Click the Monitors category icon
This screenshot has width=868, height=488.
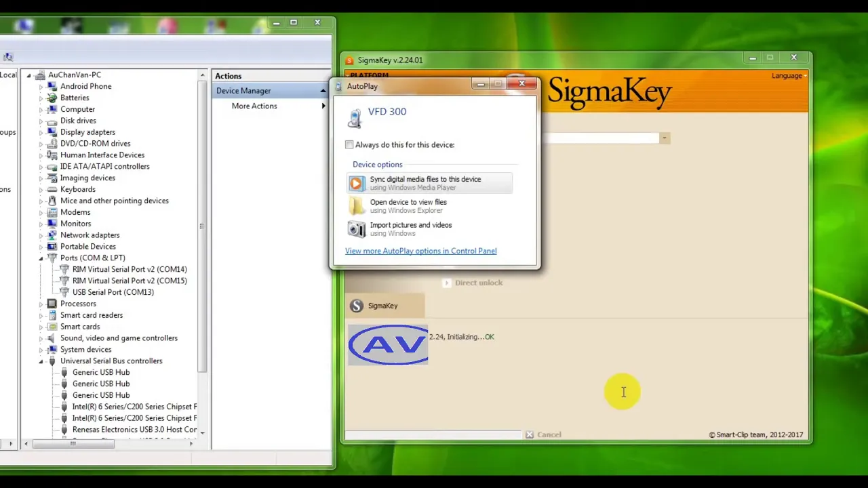coord(52,224)
